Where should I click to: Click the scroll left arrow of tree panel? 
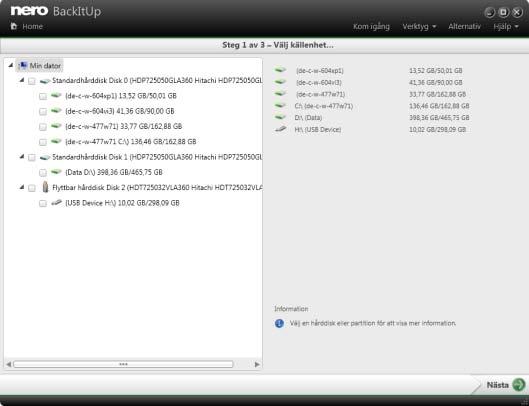point(8,364)
